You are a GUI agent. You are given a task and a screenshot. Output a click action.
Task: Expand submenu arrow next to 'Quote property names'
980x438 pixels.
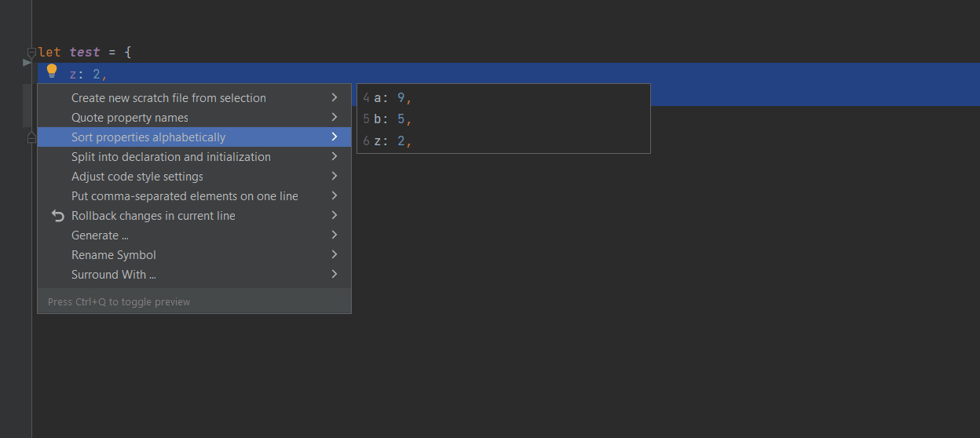(335, 117)
